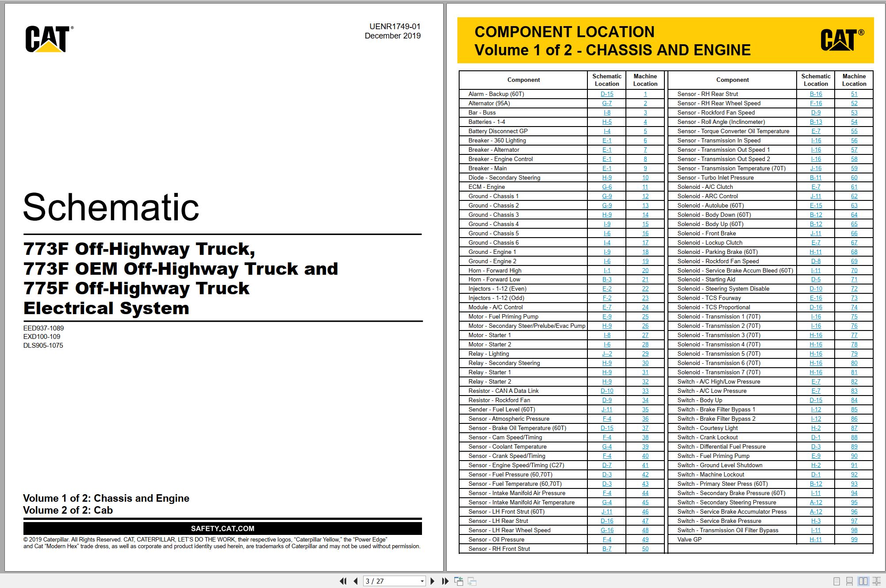The image size is (886, 588).
Task: Go to the first page
Action: [343, 581]
